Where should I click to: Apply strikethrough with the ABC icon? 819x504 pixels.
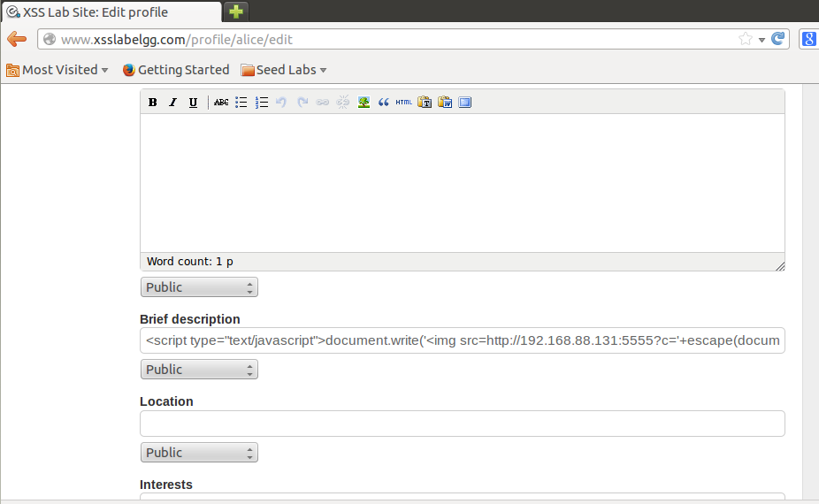coord(221,103)
